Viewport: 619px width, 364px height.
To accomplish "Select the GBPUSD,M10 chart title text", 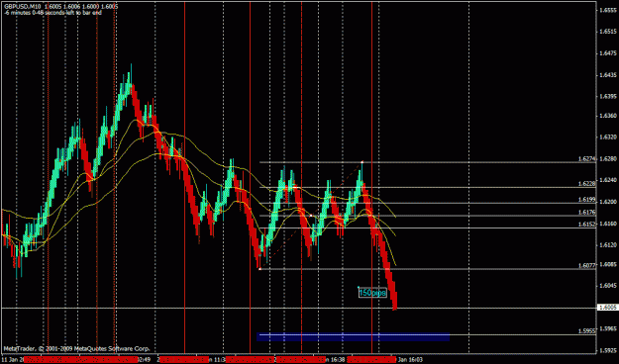I will click(x=23, y=7).
